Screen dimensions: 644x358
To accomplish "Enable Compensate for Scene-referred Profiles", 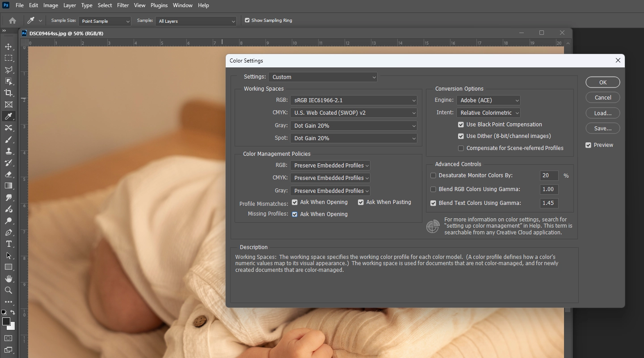I will click(461, 148).
